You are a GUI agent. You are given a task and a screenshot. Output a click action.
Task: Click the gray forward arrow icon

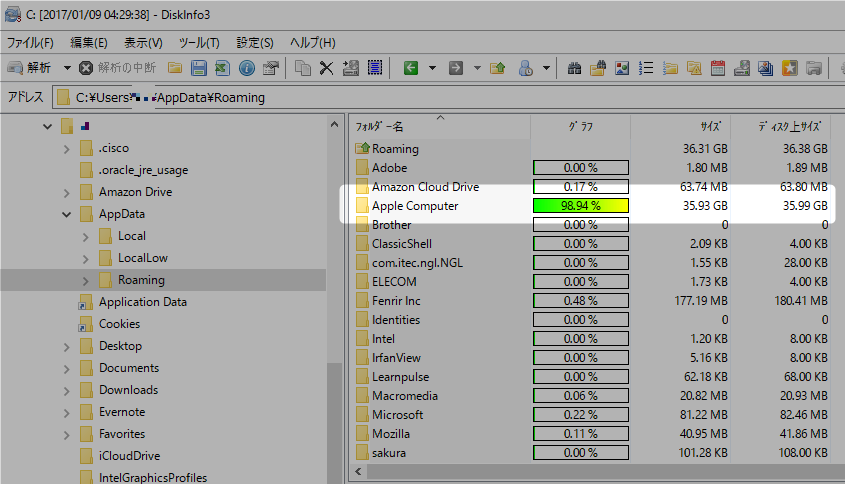tap(456, 68)
